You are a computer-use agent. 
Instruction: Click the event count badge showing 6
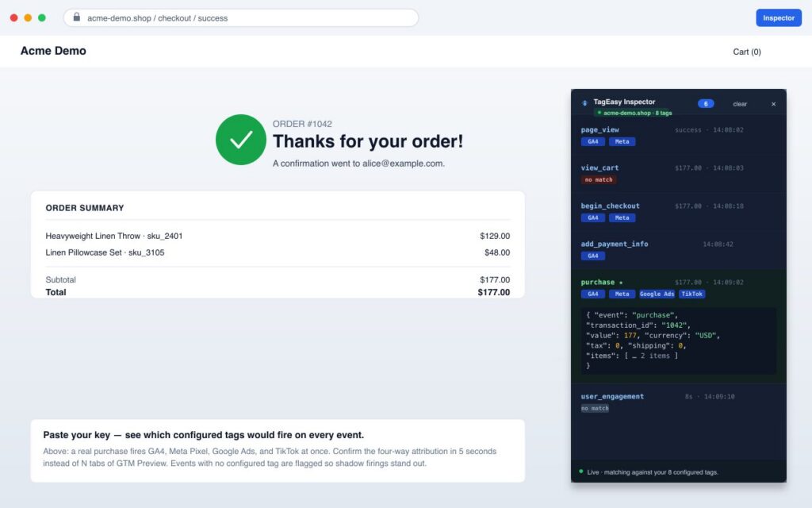click(x=705, y=104)
